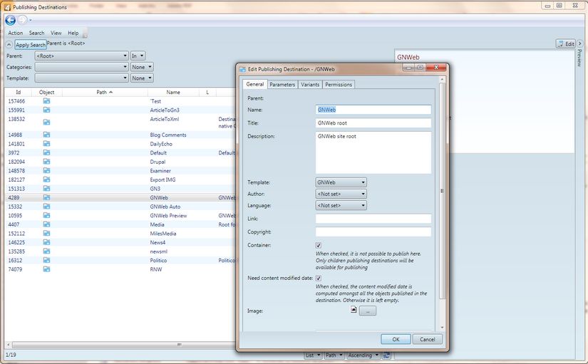Open the Categories dropdown
The height and width of the screenshot is (364, 588).
pyautogui.click(x=81, y=67)
